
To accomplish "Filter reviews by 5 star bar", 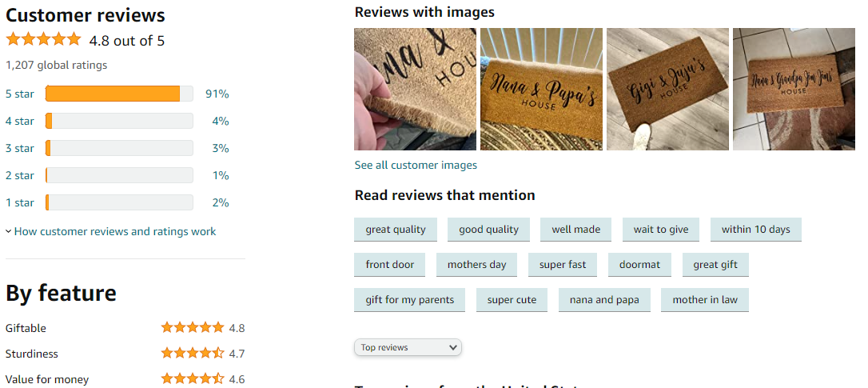I will 119,94.
